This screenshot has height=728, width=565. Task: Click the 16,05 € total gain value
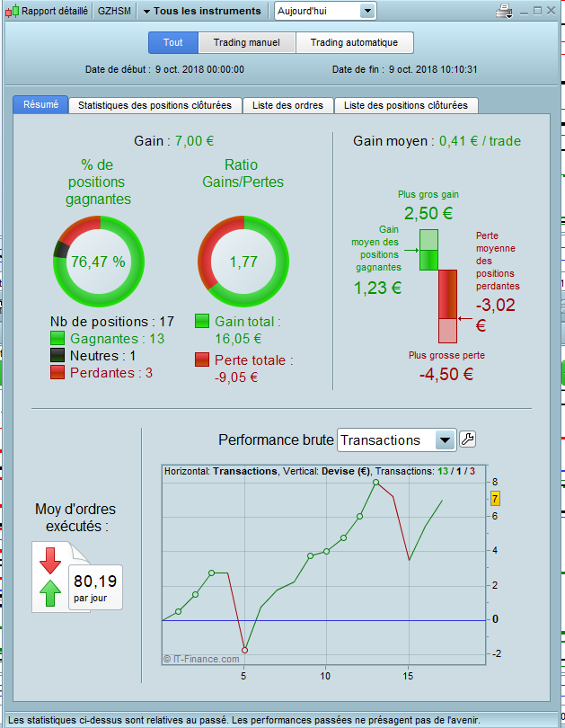tap(238, 339)
